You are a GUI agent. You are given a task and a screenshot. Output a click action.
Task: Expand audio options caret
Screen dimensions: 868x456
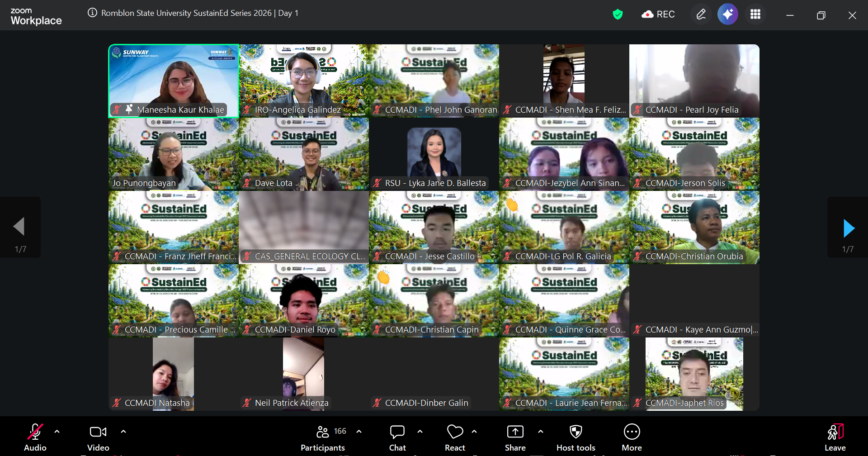[57, 432]
